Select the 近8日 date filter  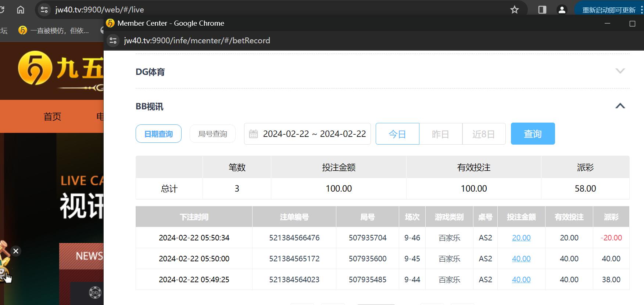click(x=484, y=134)
